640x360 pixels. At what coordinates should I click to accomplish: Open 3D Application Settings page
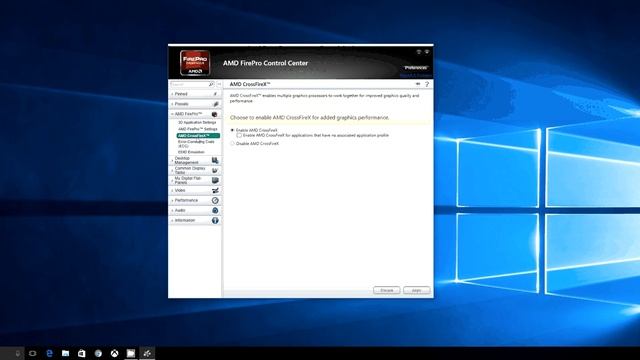pyautogui.click(x=197, y=122)
